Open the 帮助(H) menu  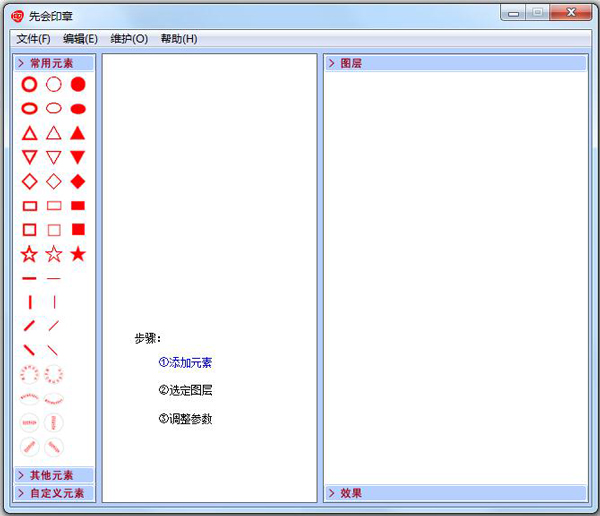179,39
